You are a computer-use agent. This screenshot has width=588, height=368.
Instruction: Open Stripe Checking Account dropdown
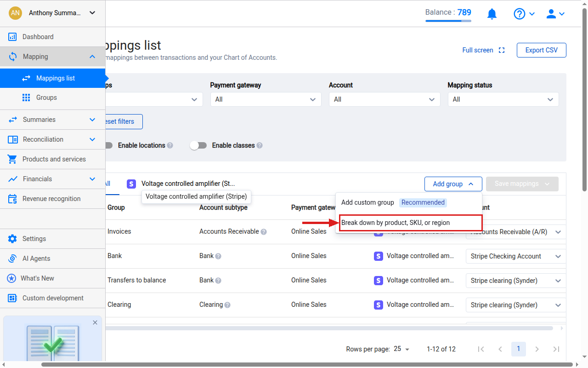point(516,256)
